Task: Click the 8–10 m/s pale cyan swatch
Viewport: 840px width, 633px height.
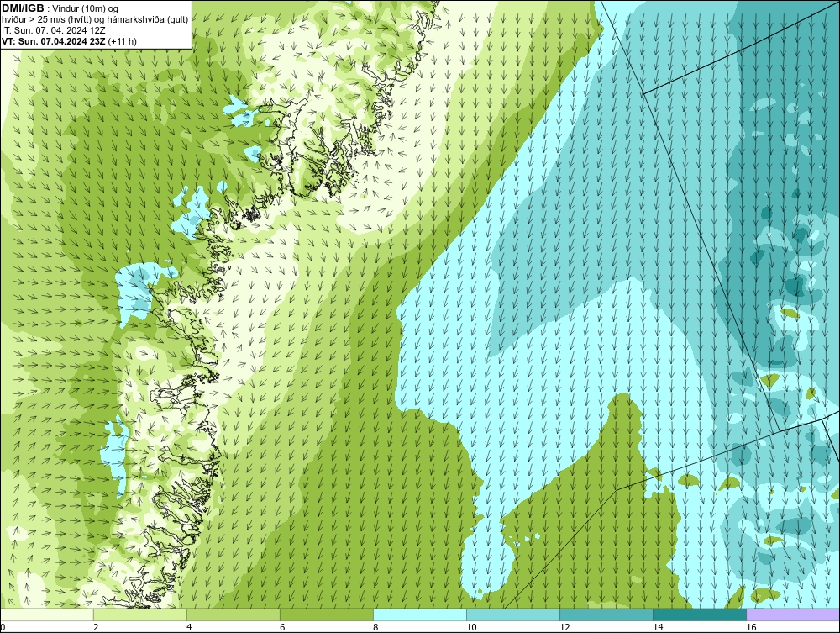Action: click(x=420, y=615)
